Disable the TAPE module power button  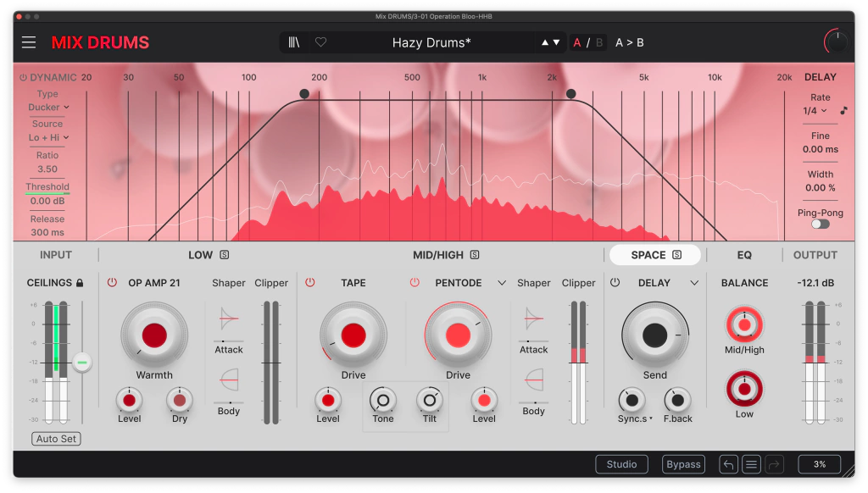[x=309, y=283]
